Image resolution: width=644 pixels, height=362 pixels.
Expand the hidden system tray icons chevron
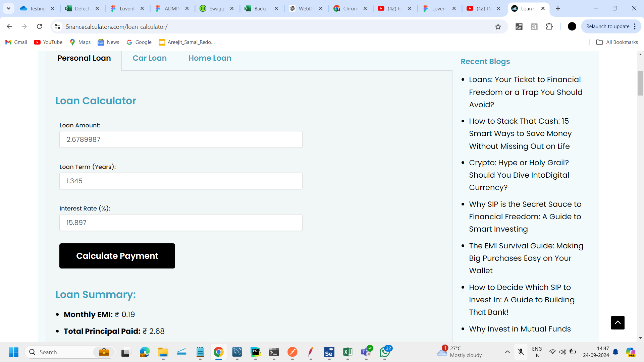(507, 352)
